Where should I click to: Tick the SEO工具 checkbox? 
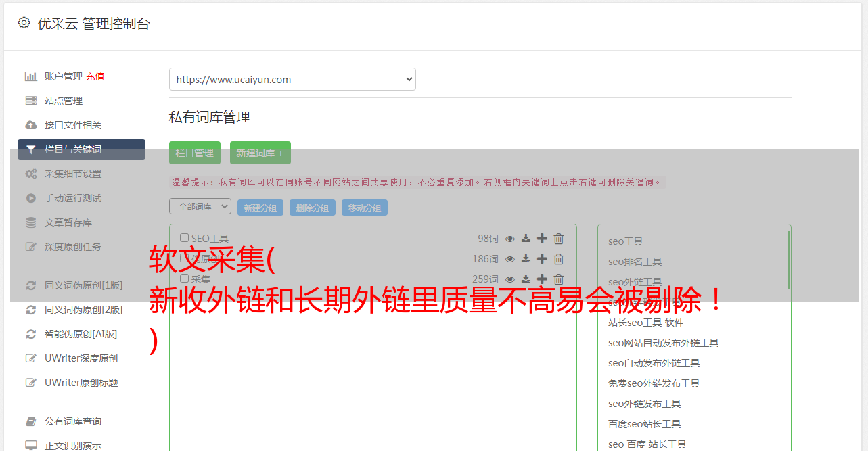(x=184, y=238)
